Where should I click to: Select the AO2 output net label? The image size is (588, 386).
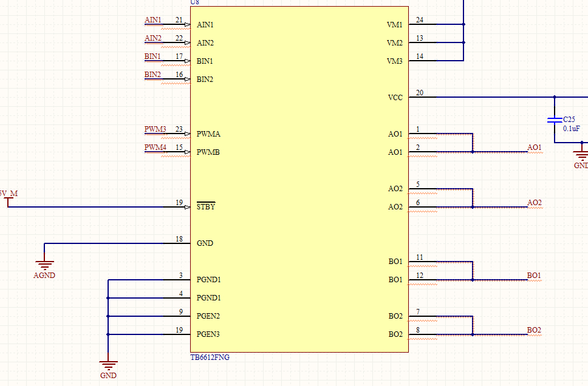click(535, 203)
